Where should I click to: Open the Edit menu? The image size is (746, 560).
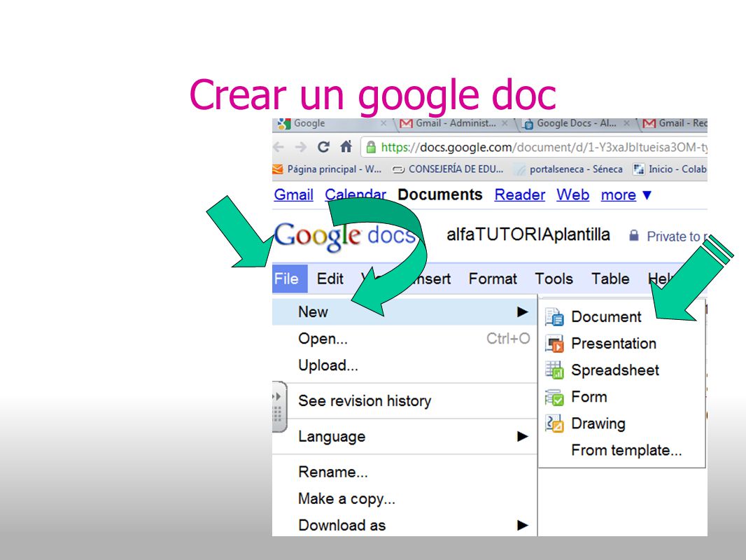330,279
